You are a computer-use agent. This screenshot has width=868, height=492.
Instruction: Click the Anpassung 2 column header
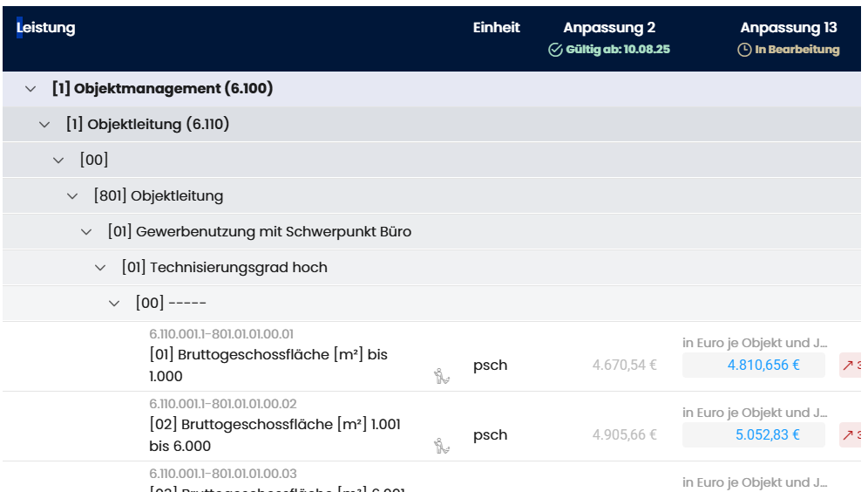click(x=609, y=28)
